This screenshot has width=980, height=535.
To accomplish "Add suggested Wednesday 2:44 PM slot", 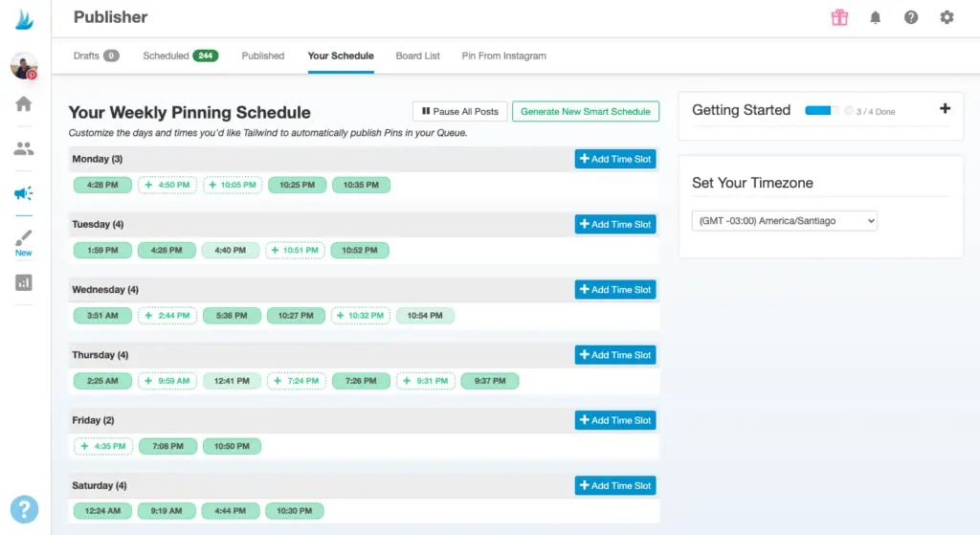I will (x=167, y=316).
